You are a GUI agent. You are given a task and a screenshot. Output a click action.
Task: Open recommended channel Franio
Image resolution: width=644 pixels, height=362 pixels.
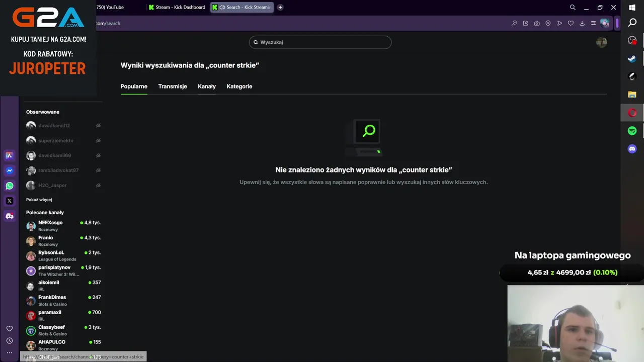pyautogui.click(x=63, y=241)
